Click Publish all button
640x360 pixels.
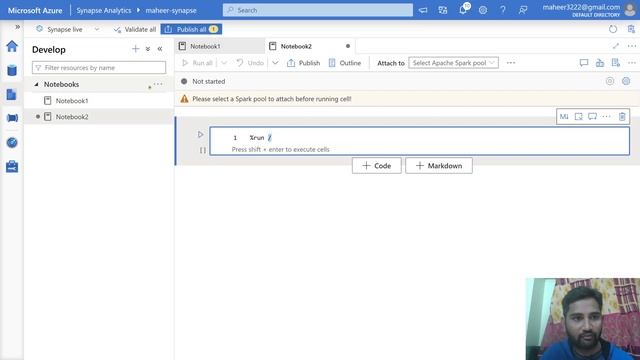point(191,29)
